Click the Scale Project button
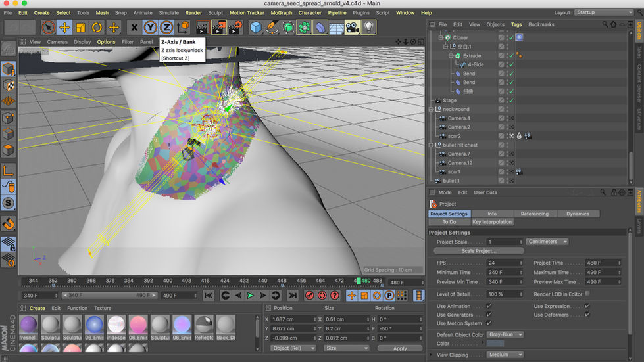644x362 pixels. click(x=478, y=251)
